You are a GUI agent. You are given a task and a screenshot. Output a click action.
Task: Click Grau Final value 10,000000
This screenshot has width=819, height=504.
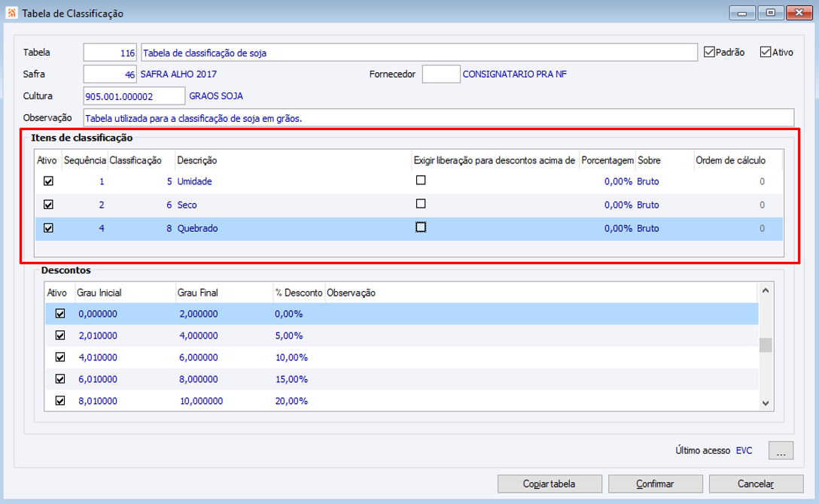(201, 401)
